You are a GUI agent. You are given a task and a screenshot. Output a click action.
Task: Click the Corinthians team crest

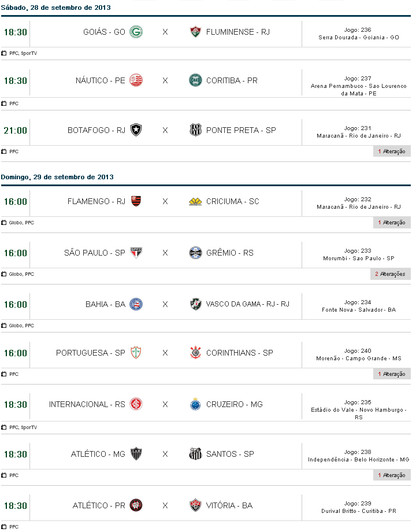(195, 353)
